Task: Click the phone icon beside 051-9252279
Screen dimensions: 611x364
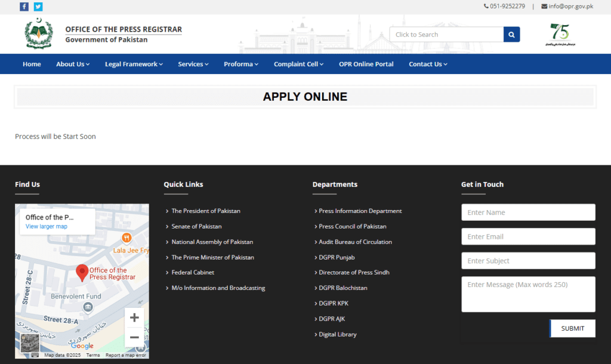Action: pos(486,6)
